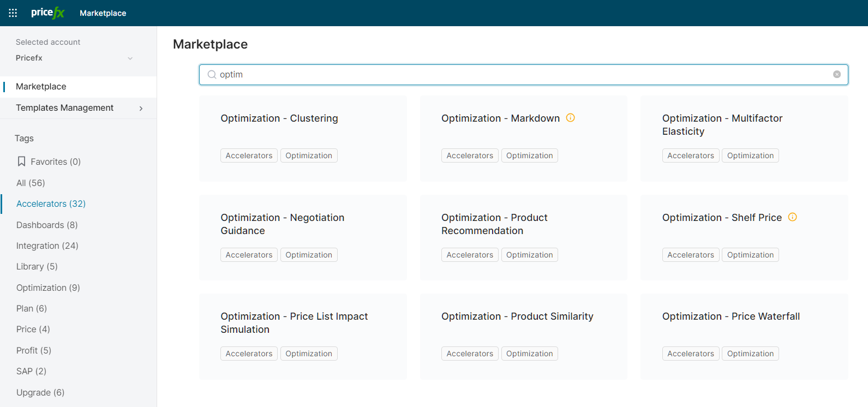Choose the Integration (24) tag
Screen dimensions: 868x407
coord(47,246)
